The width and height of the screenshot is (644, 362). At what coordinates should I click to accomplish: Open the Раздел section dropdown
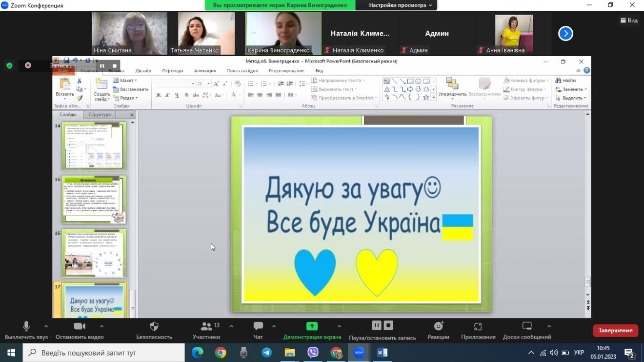point(125,98)
